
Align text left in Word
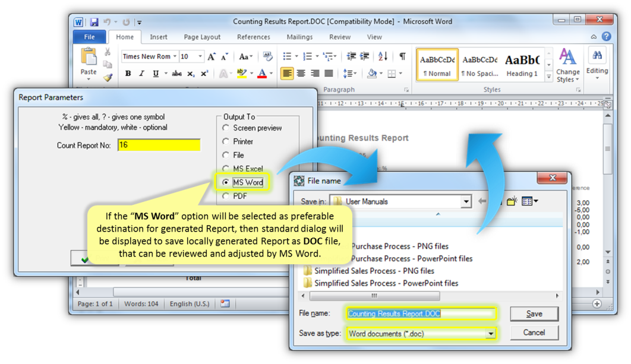pyautogui.click(x=287, y=74)
